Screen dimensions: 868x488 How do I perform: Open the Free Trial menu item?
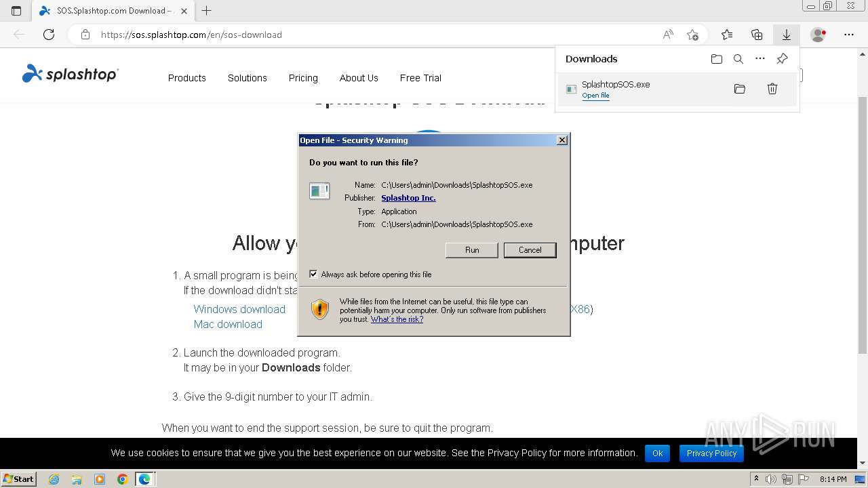(x=420, y=78)
